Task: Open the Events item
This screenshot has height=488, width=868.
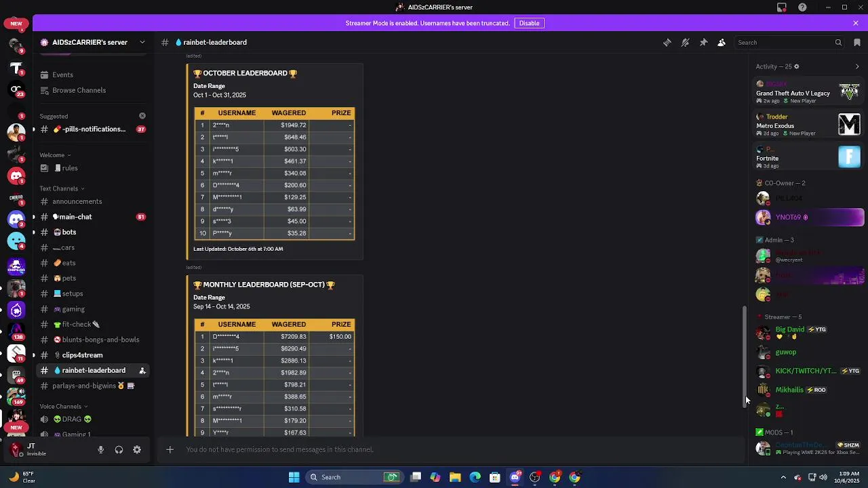Action: tap(92, 75)
